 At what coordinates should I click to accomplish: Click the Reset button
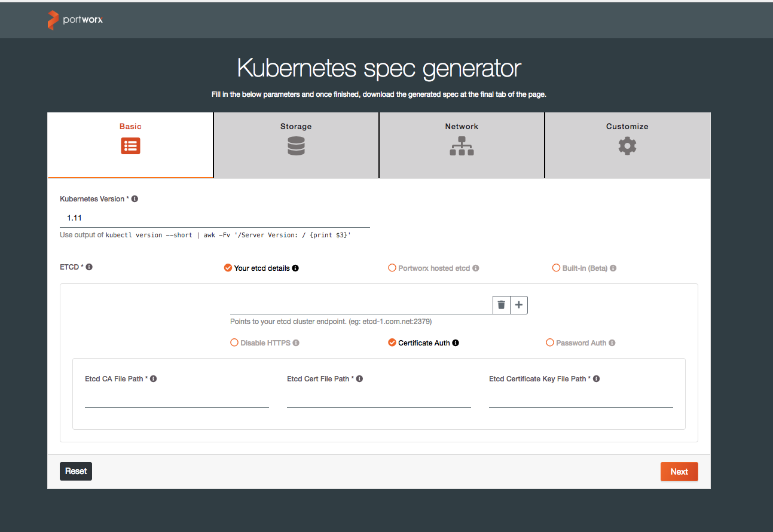click(x=76, y=471)
